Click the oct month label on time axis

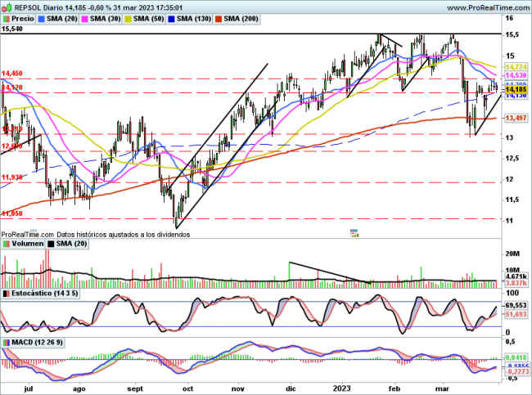[187, 388]
